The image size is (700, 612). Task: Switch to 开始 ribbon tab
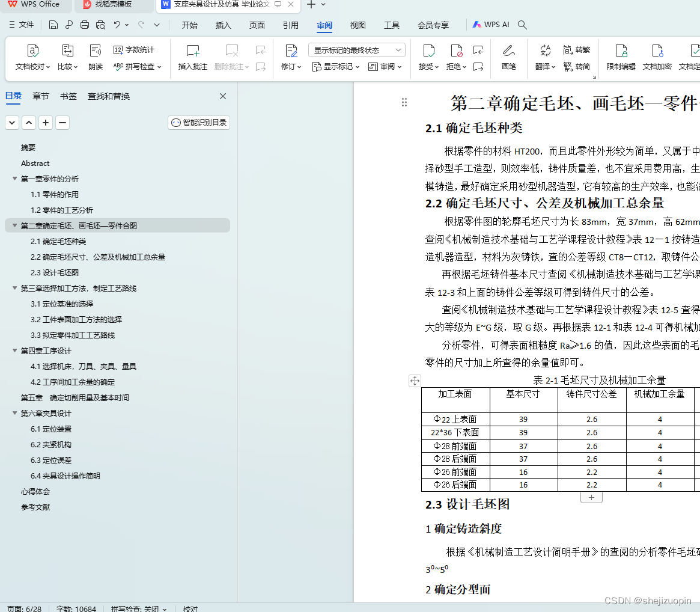(x=190, y=25)
